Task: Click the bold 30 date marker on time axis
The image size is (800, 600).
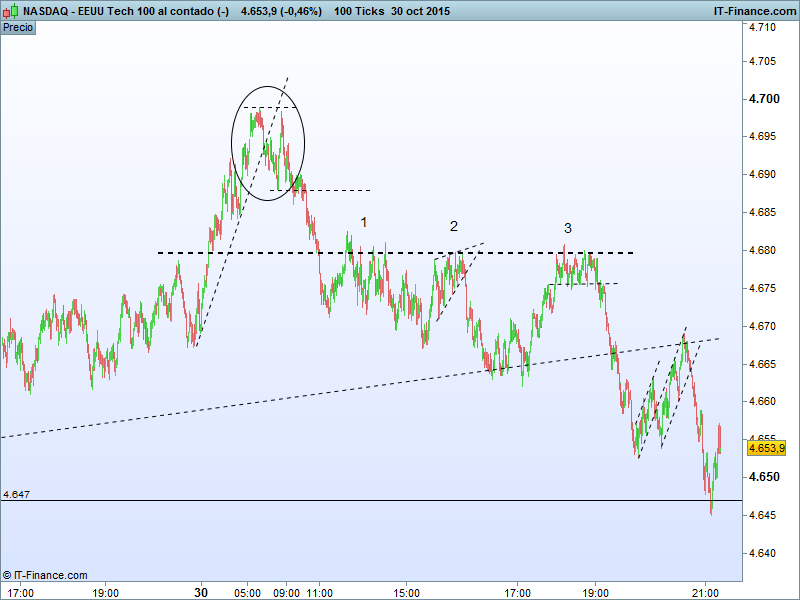Action: (x=201, y=592)
